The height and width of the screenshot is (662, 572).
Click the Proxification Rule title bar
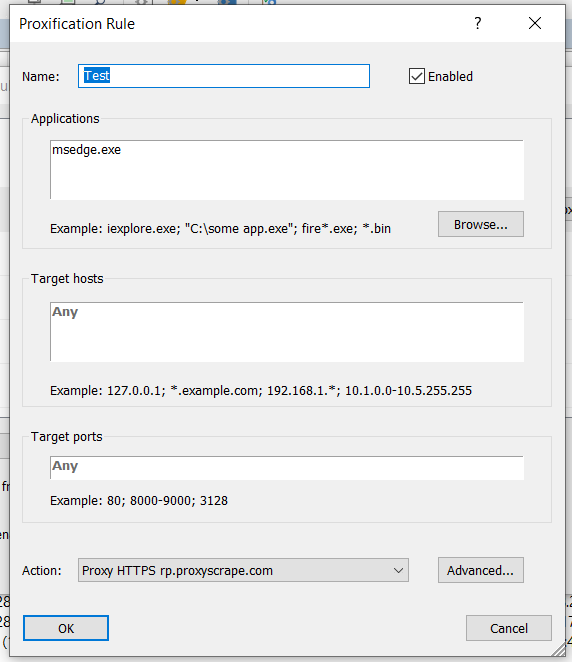(236, 24)
